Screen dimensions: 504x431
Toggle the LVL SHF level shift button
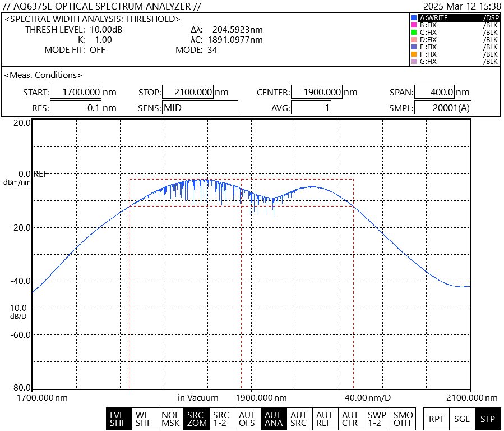(x=118, y=419)
